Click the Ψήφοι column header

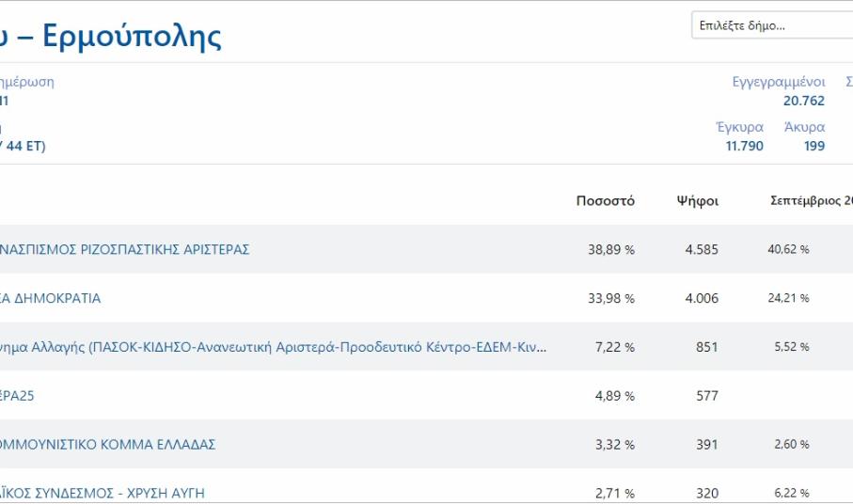point(697,200)
